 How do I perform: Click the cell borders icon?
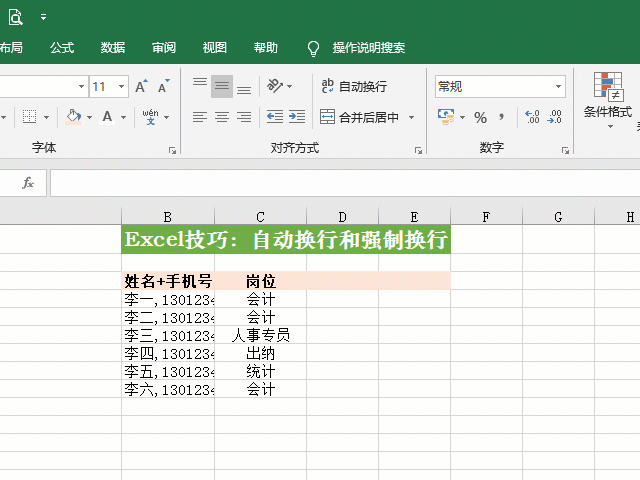[29, 117]
